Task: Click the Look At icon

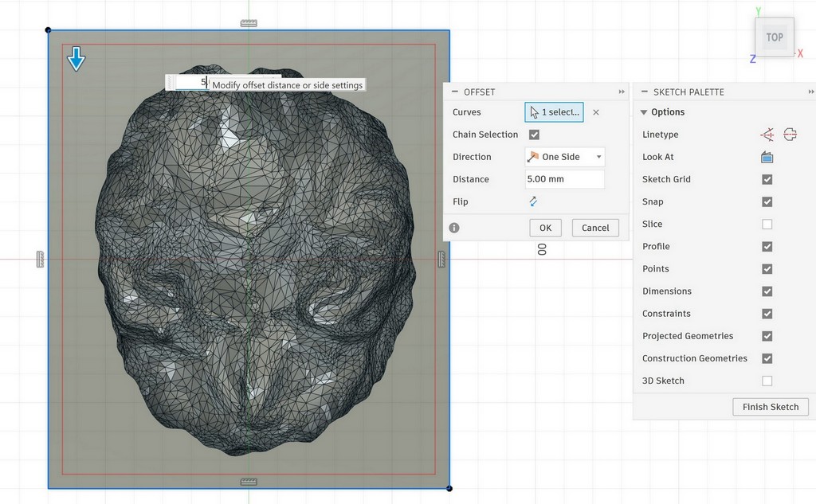Action: tap(767, 157)
